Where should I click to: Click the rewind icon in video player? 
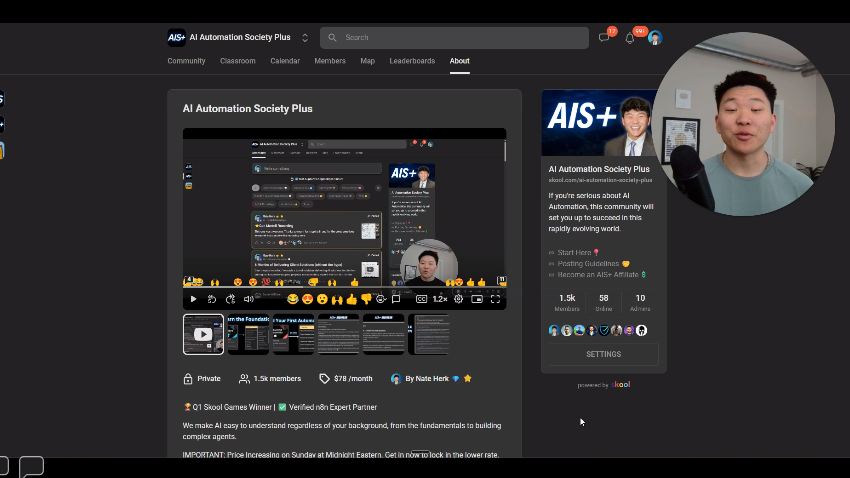click(212, 299)
